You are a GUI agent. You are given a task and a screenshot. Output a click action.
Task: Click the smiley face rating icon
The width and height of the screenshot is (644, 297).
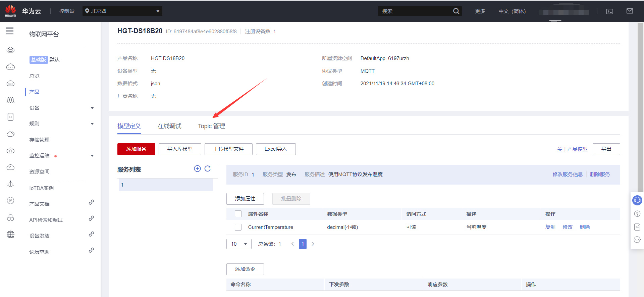[x=637, y=240]
